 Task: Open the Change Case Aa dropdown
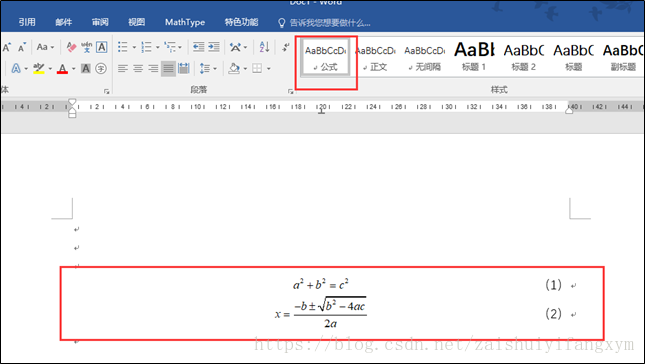click(45, 47)
